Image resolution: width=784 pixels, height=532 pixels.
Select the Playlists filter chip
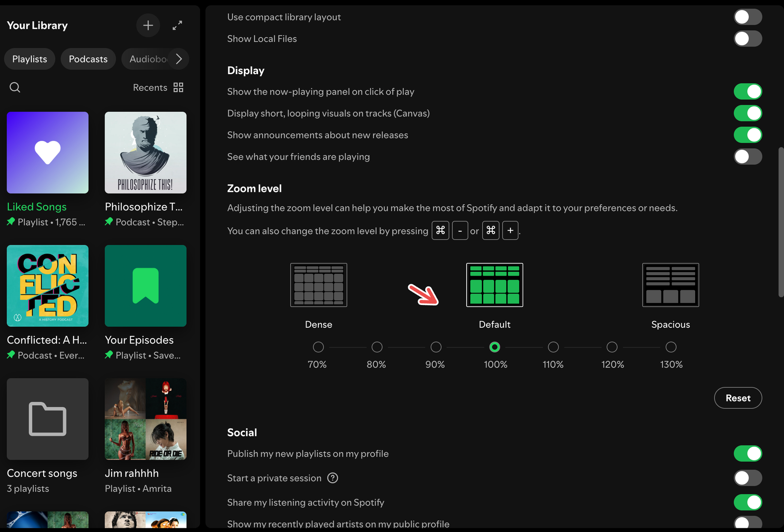(29, 58)
